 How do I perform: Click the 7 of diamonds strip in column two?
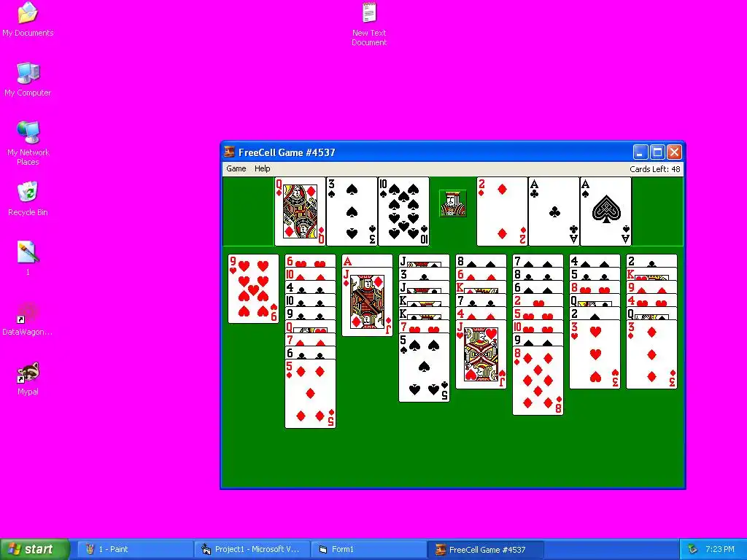coord(310,340)
